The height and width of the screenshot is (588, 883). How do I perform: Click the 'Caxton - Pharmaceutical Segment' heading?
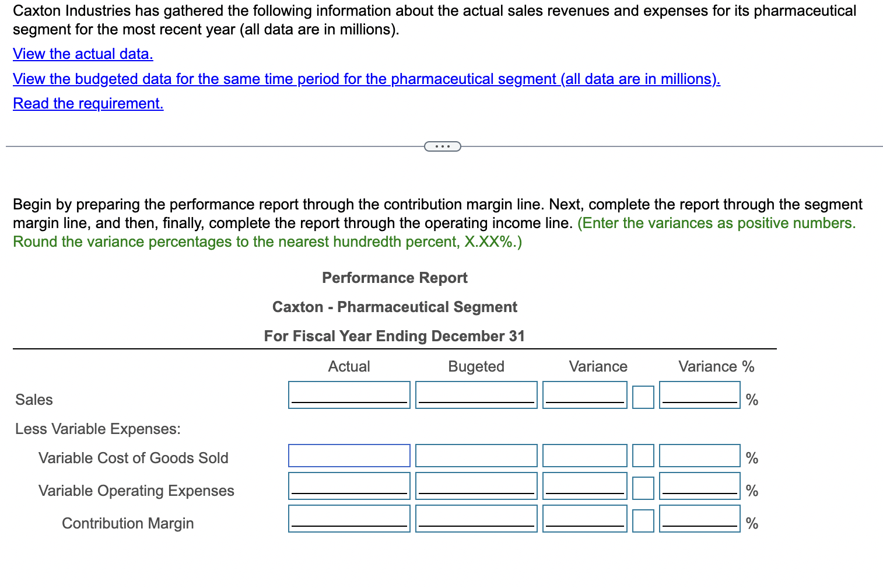pyautogui.click(x=395, y=307)
